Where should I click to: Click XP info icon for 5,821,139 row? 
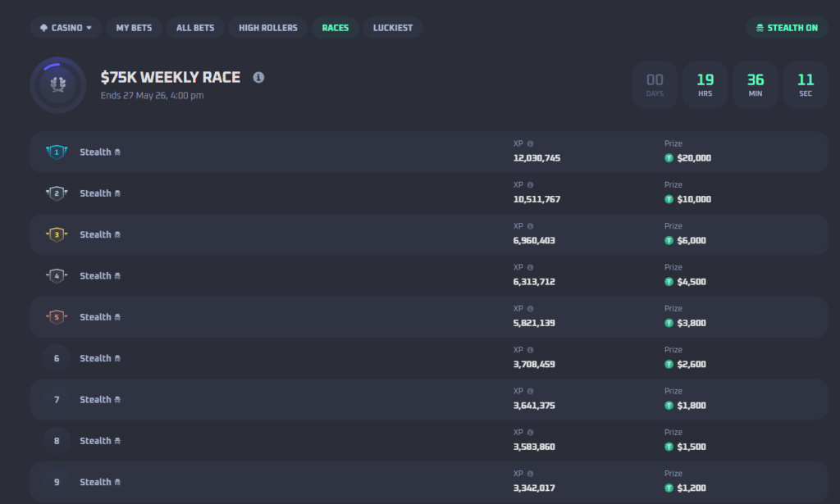click(x=531, y=308)
